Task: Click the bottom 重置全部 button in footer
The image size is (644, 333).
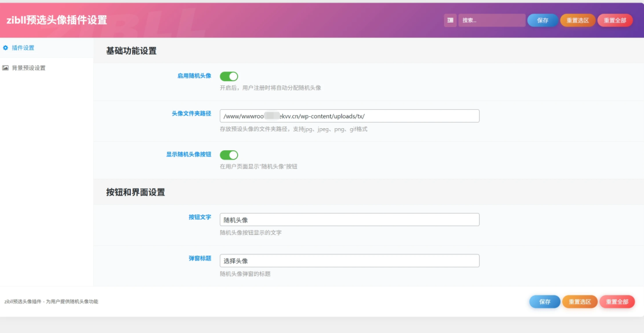Action: 617,302
